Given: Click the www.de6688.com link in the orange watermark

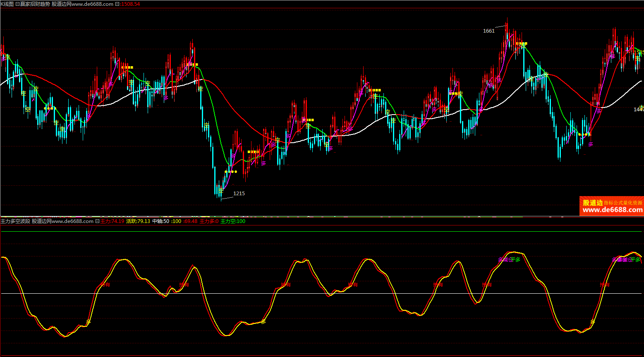Looking at the screenshot, I should click(x=613, y=210).
